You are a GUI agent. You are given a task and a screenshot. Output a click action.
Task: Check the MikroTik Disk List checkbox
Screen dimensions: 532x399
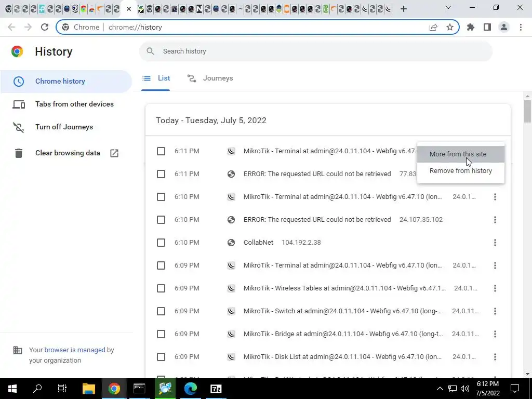[161, 357]
